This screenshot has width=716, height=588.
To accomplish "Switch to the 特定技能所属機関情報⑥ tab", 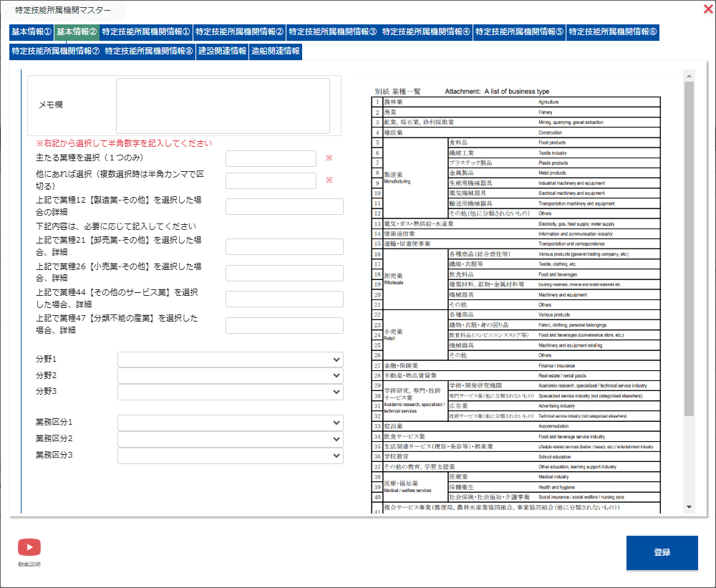I will [x=613, y=32].
